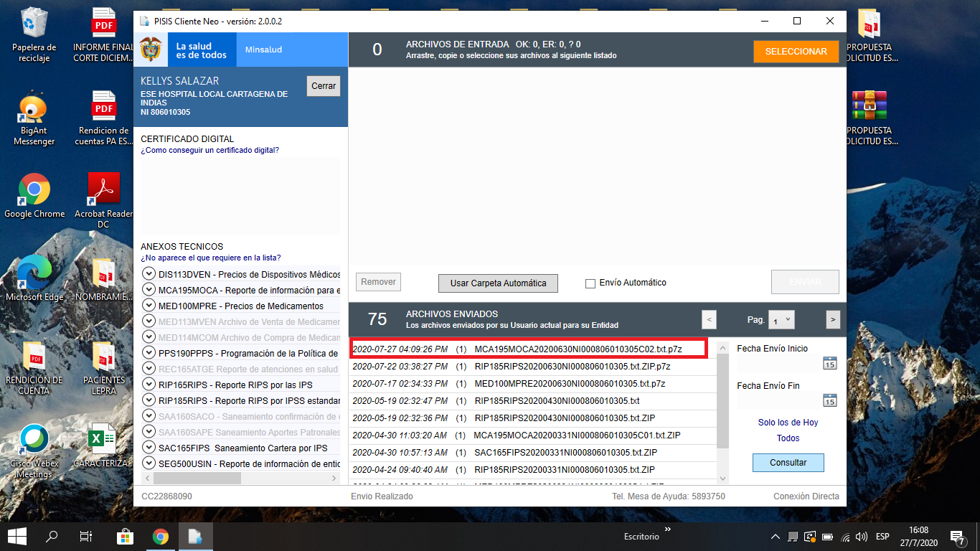Open Microsoft Edge desktop shortcut
Screen dimensions: 980x551
coord(34,278)
